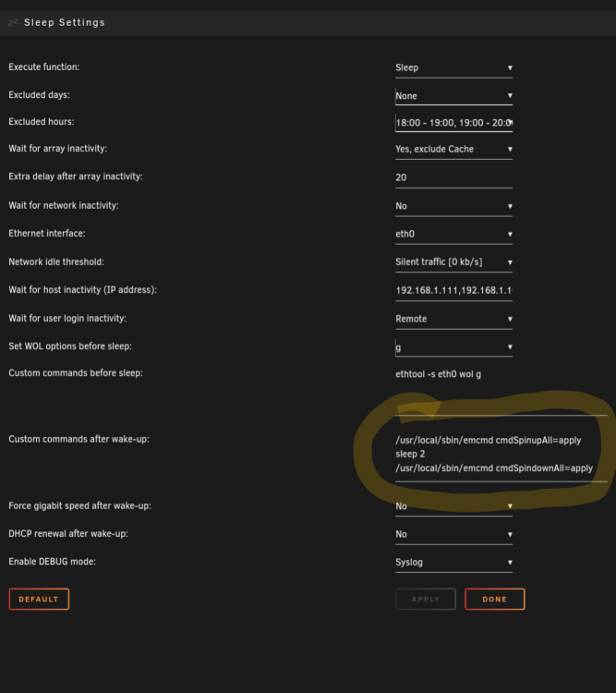The image size is (616, 693).
Task: Open Wait for network inactivity dropdown
Action: click(453, 206)
